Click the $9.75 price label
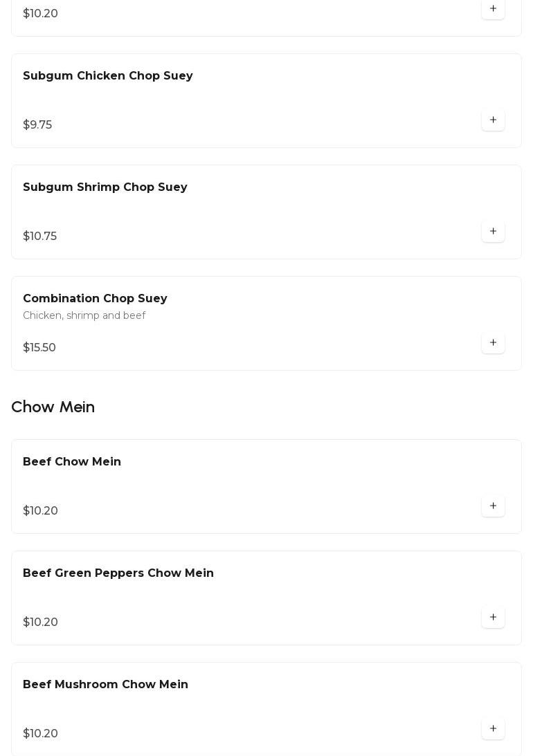 tap(37, 125)
